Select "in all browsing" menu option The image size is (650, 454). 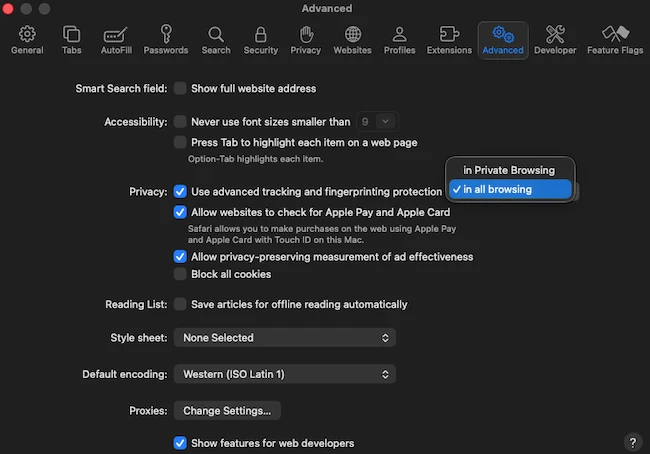tap(510, 189)
